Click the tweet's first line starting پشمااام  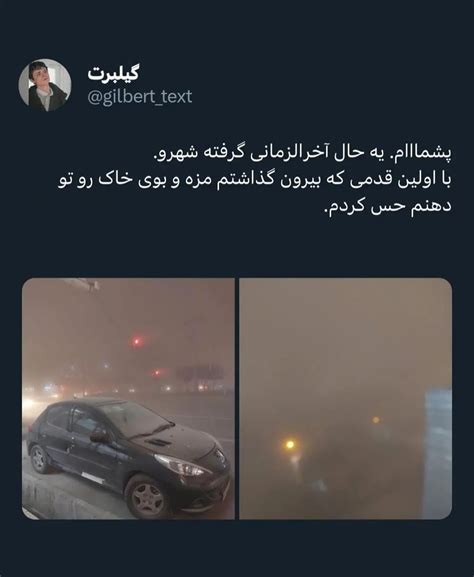tap(303, 153)
